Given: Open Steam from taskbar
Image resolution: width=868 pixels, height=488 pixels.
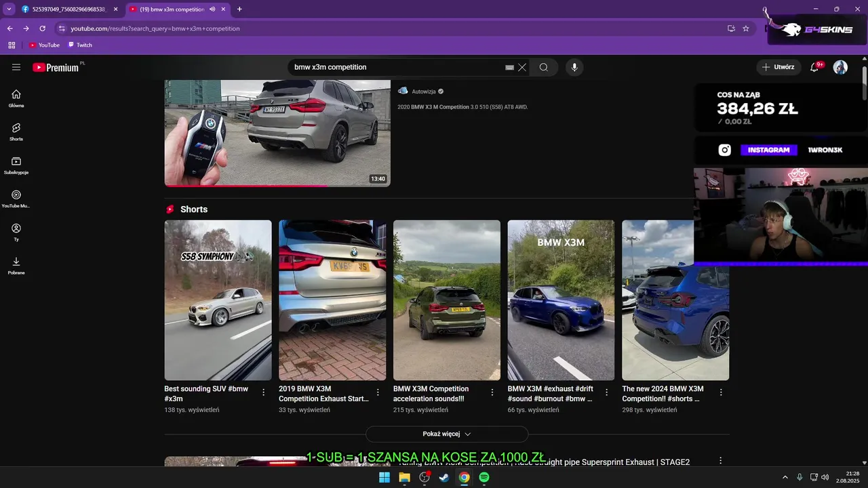Looking at the screenshot, I should click(x=444, y=477).
